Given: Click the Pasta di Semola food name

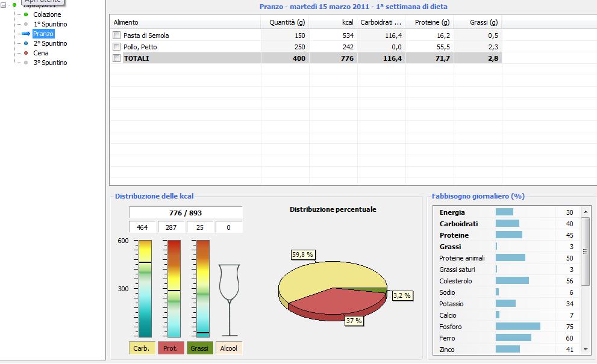Looking at the screenshot, I should (146, 35).
